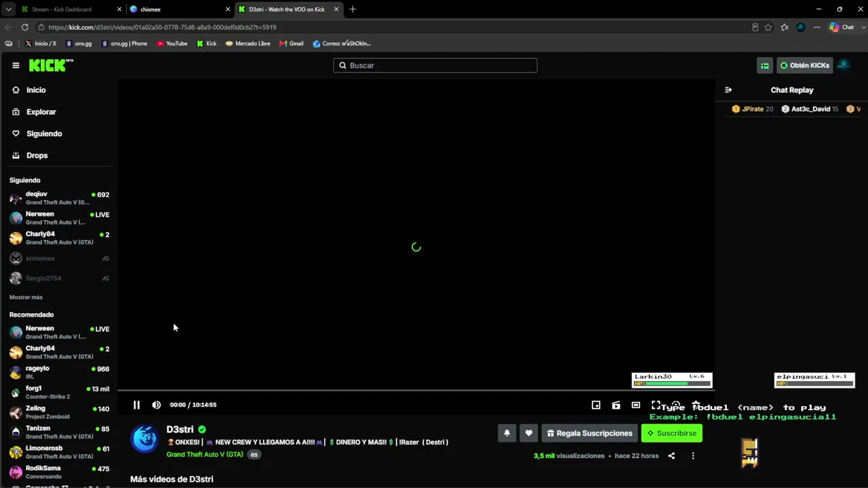
Task: Click Ast3c_David in the chat leaderboard
Action: tap(810, 108)
